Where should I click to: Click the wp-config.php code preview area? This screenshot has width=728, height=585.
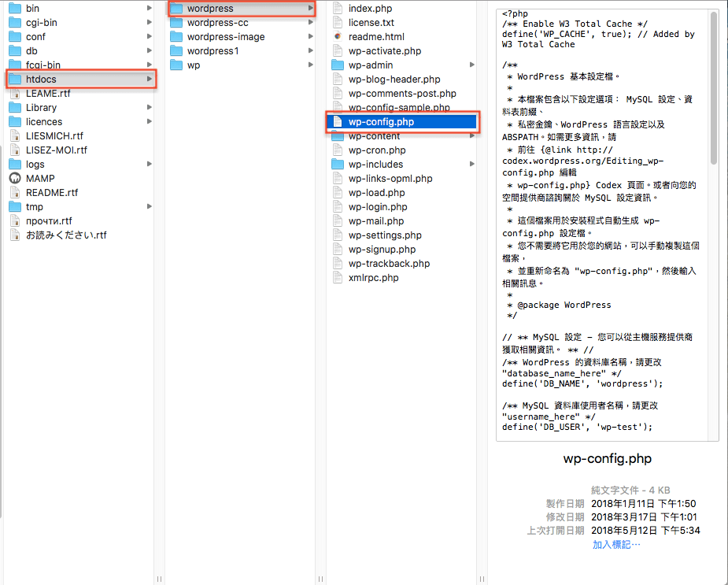604,224
